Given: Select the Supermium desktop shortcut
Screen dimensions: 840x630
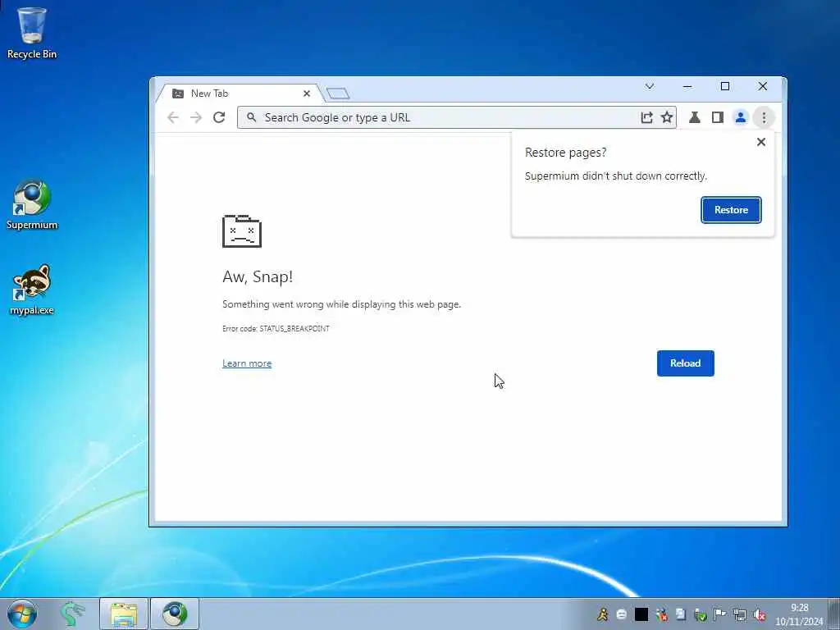Looking at the screenshot, I should 32,204.
